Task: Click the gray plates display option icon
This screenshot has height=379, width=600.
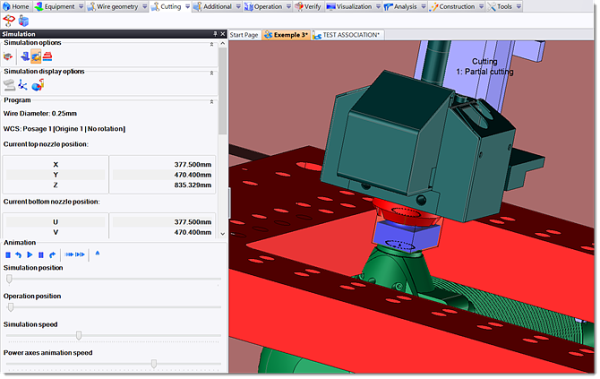Action: (x=9, y=85)
